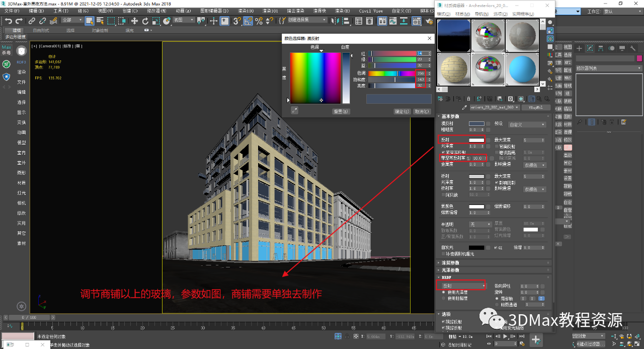Click the Undo icon on the main toolbar
644x349 pixels.
[x=10, y=21]
